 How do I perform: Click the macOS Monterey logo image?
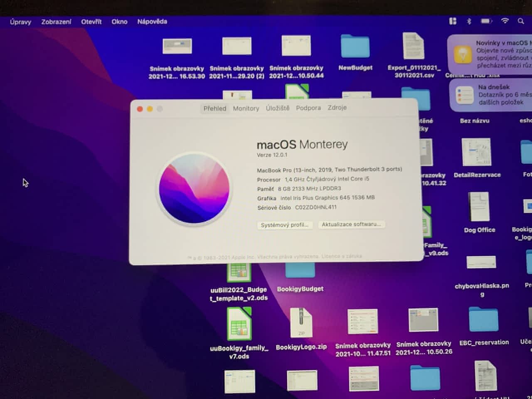[194, 188]
